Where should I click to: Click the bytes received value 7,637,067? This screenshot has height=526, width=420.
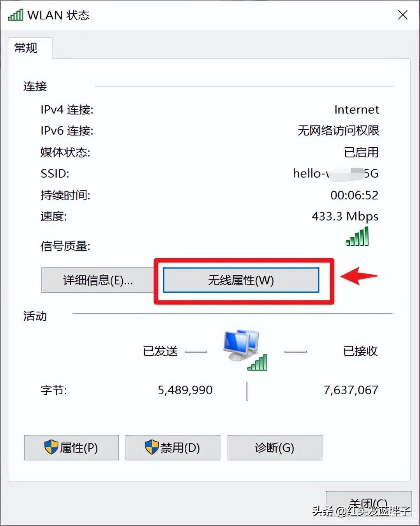click(x=351, y=390)
